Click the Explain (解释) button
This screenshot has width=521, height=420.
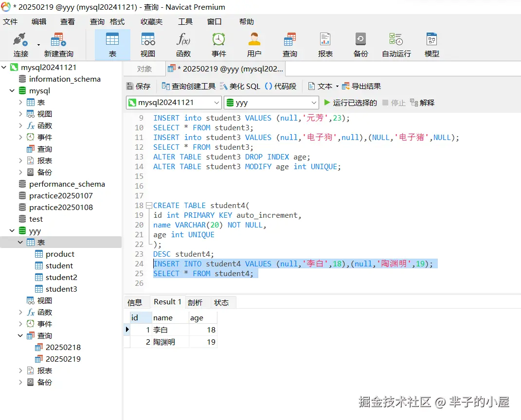pyautogui.click(x=422, y=103)
